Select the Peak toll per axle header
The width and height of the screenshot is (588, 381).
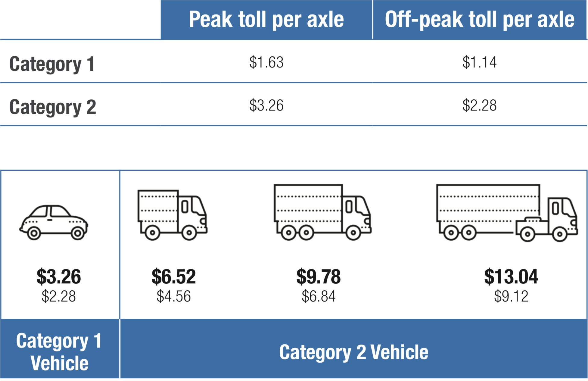266,20
